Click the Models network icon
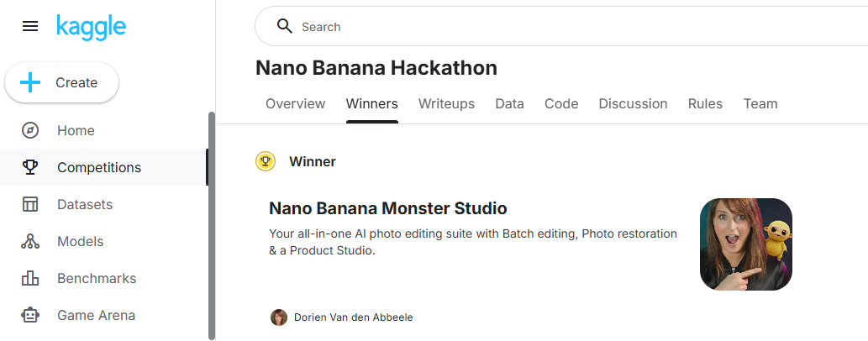This screenshot has width=868, height=341. pos(30,242)
